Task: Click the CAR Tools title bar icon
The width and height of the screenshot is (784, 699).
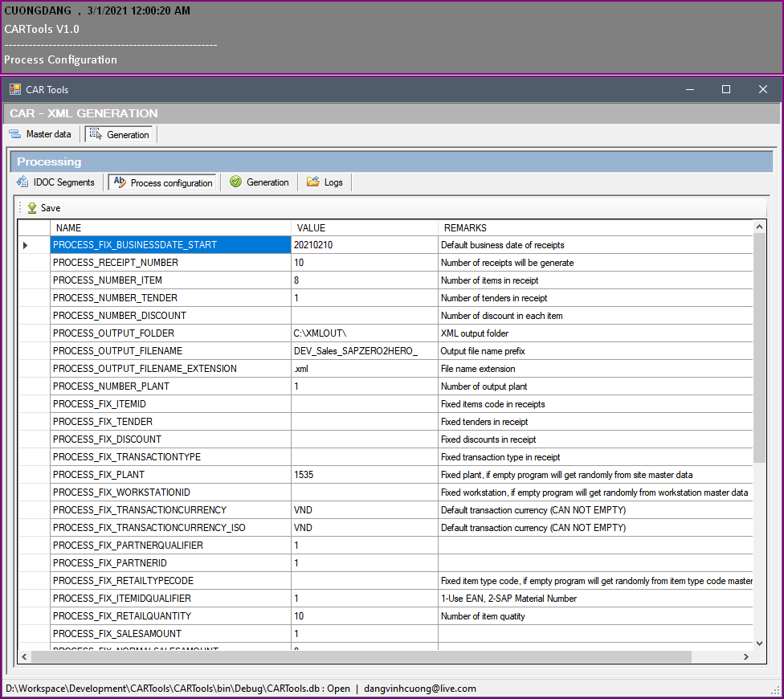Action: tap(15, 89)
